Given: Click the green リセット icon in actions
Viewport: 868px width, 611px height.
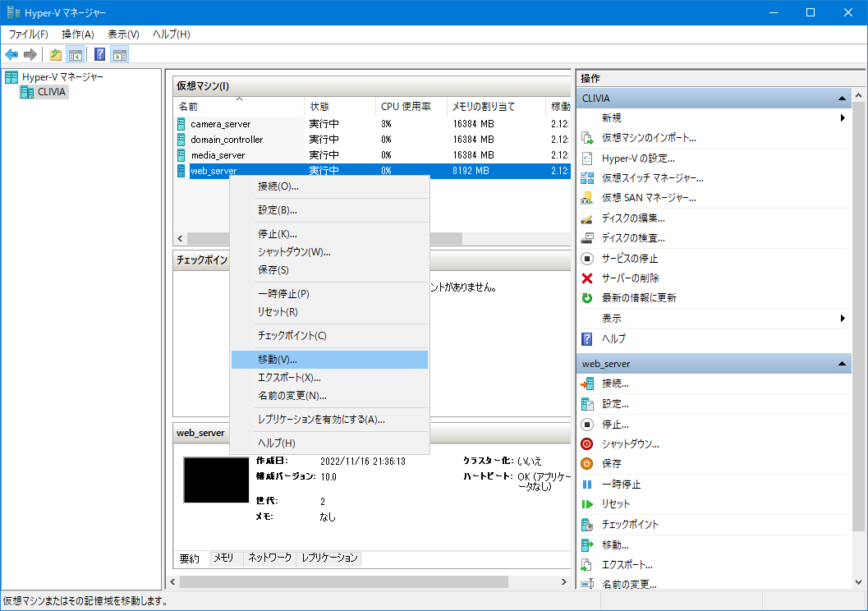Looking at the screenshot, I should click(x=587, y=504).
